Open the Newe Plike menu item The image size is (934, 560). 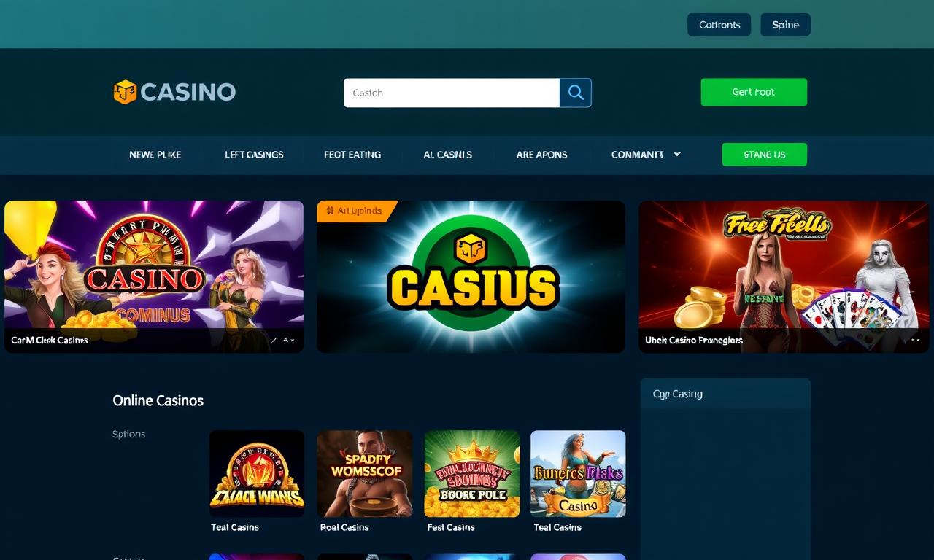[155, 155]
